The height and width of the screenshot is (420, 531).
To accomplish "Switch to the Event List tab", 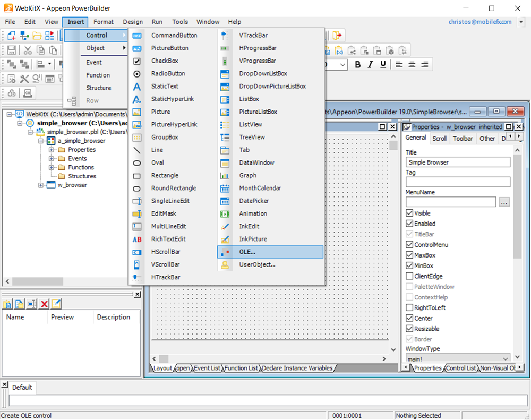I will tap(207, 368).
